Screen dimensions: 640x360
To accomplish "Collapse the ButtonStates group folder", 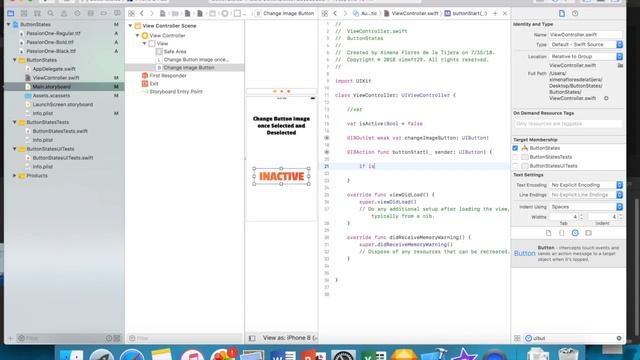I will [x=15, y=60].
